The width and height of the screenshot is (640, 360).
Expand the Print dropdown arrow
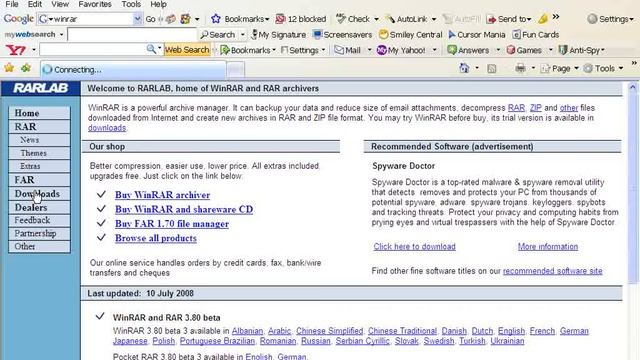533,69
